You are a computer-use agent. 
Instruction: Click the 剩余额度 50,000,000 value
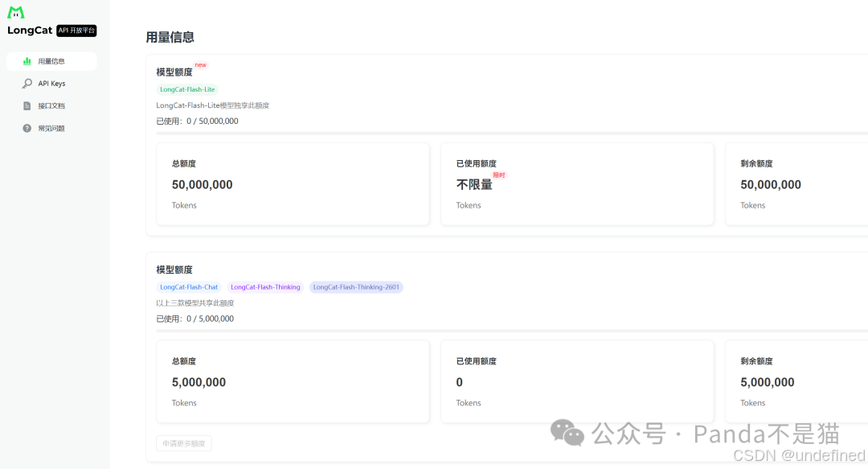[x=771, y=184]
